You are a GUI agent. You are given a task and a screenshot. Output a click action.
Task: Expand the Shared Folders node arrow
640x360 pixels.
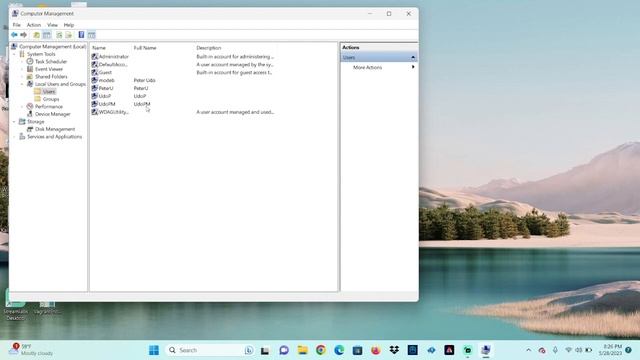pyautogui.click(x=22, y=77)
